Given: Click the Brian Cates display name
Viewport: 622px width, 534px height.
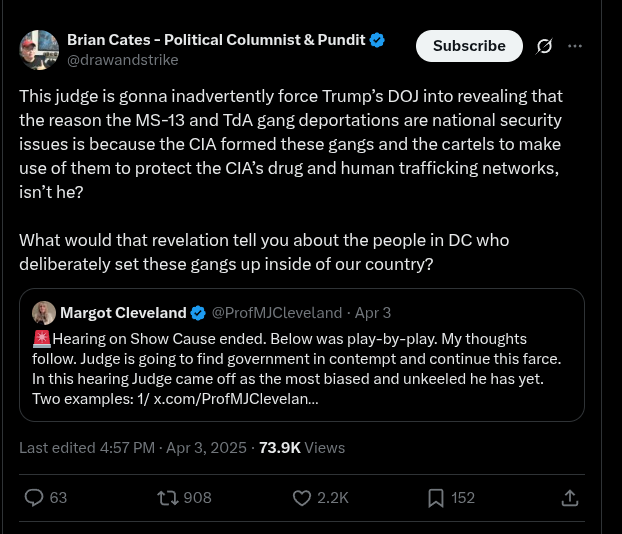Looking at the screenshot, I should pyautogui.click(x=216, y=40).
